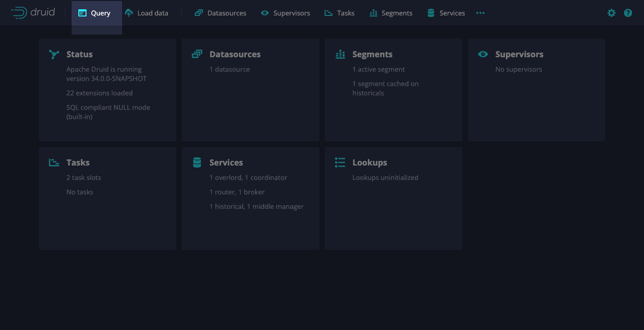Expand the more options ellipsis menu
Viewport: 644px width, 330px height.
[x=480, y=13]
